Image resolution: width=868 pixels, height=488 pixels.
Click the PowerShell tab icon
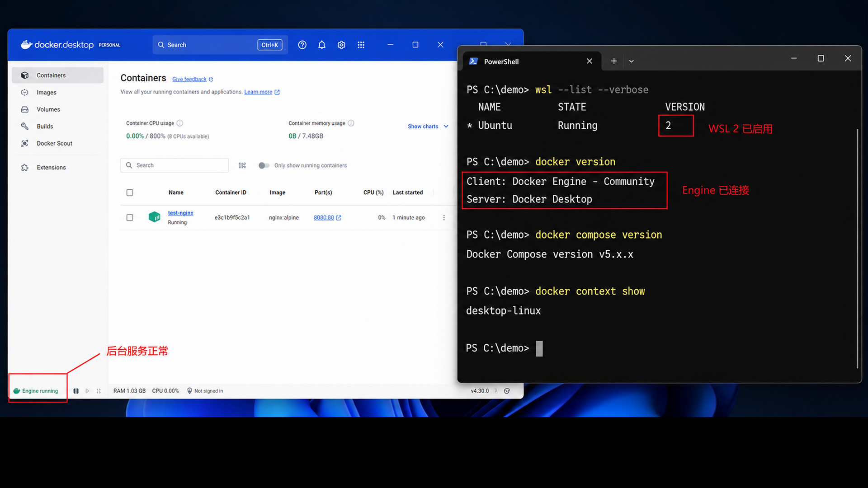(473, 61)
